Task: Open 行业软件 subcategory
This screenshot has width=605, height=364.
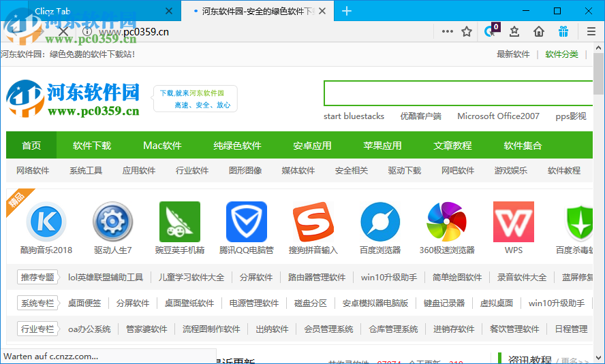Action: [x=191, y=170]
